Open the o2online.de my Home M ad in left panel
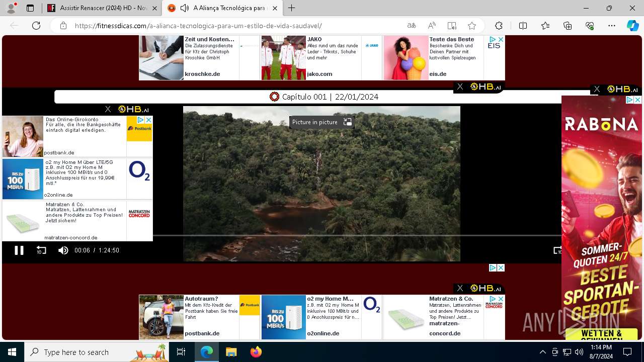644x362 pixels. 77,179
